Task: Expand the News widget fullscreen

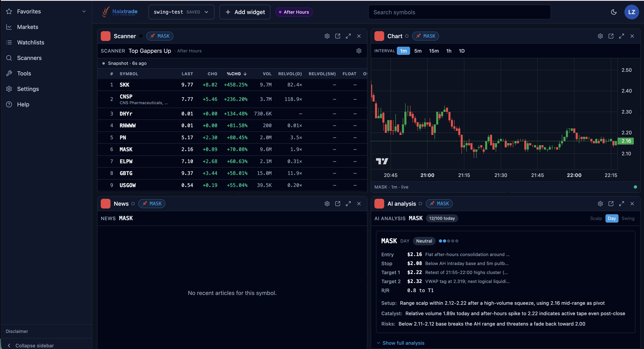Action: [348, 203]
